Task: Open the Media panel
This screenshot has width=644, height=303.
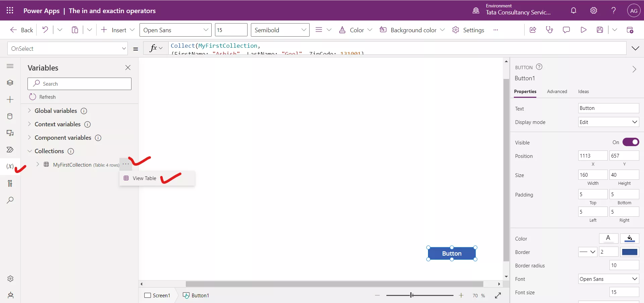Action: 10,133
